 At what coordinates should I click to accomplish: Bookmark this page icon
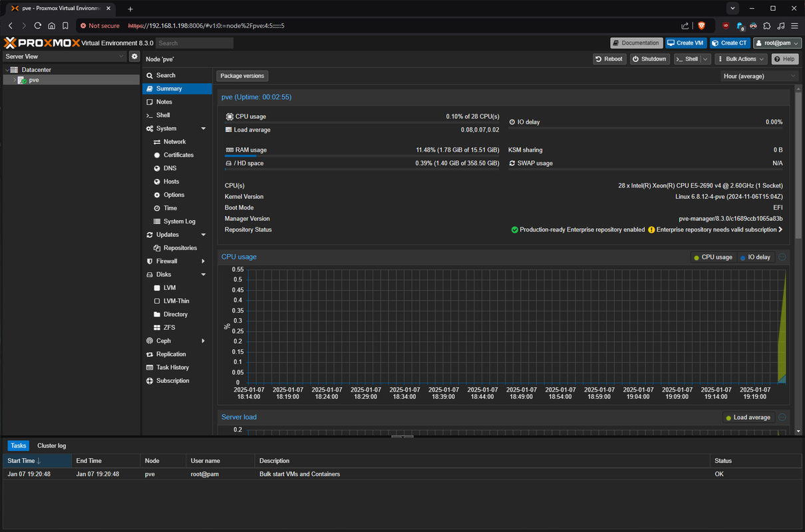[65, 25]
